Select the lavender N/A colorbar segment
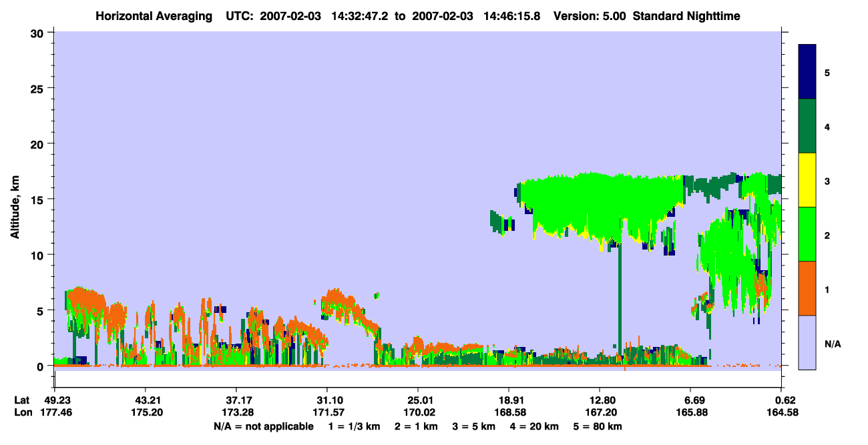The image size is (868, 445). [807, 342]
